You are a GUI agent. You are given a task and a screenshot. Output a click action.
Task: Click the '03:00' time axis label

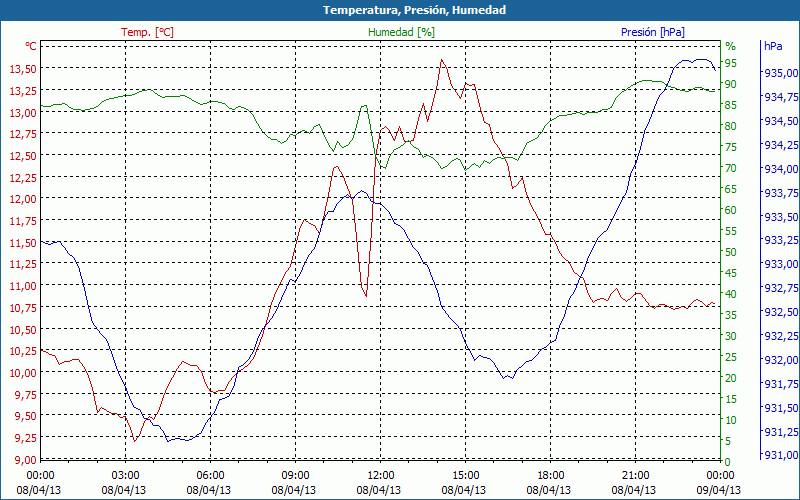(126, 475)
